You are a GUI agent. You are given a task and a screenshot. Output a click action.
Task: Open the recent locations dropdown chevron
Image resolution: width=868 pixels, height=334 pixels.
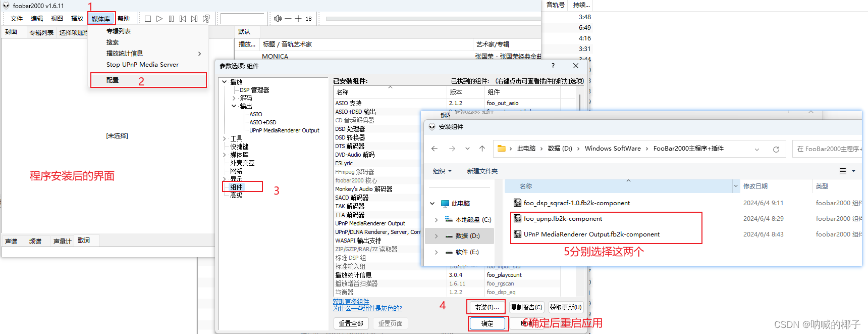click(467, 149)
